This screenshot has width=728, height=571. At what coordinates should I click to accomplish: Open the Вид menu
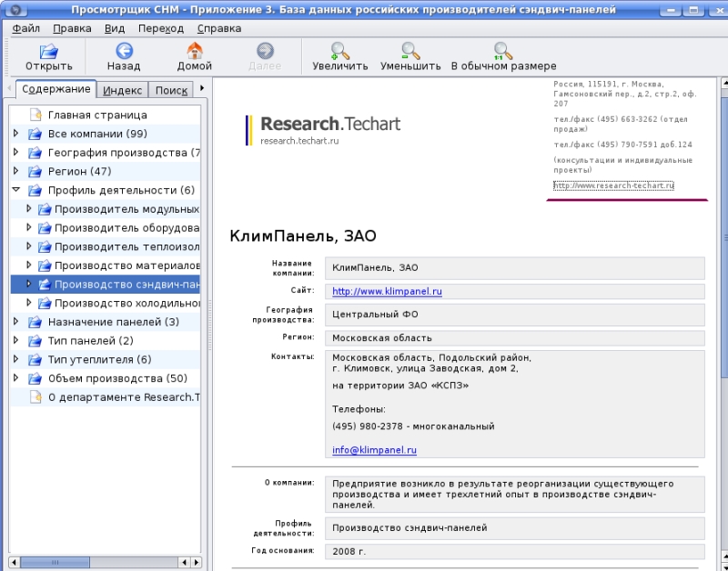tap(115, 29)
